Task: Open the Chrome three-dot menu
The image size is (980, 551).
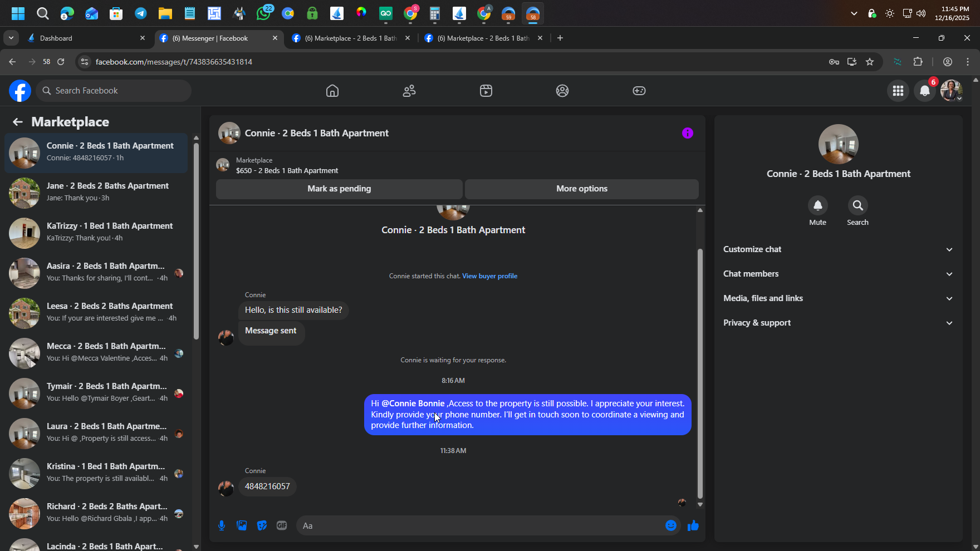Action: (968, 62)
